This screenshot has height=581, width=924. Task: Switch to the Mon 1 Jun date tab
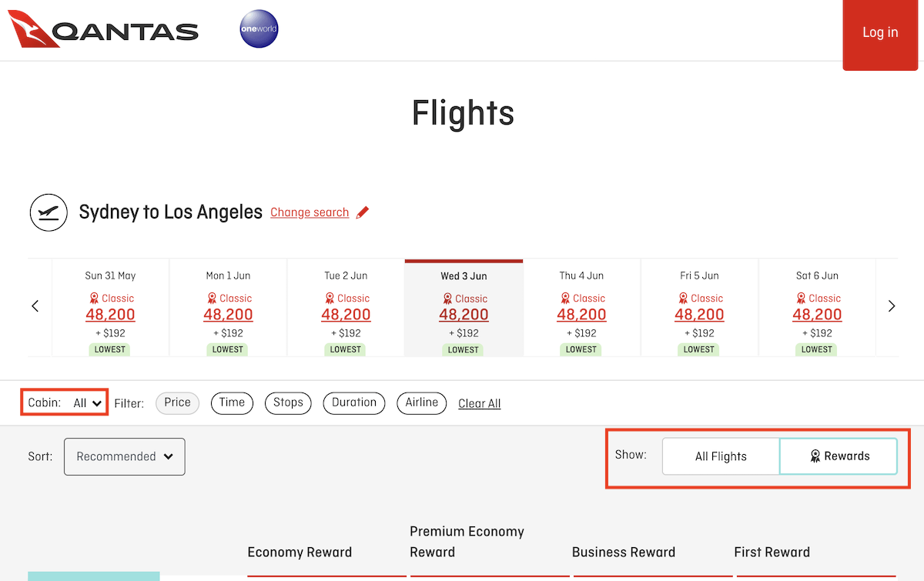coord(228,308)
